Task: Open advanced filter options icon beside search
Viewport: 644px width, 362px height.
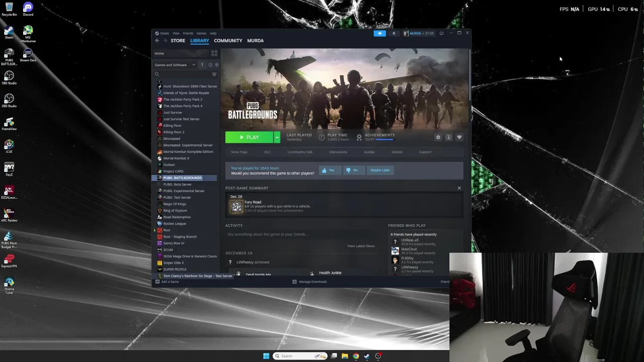Action: (214, 74)
